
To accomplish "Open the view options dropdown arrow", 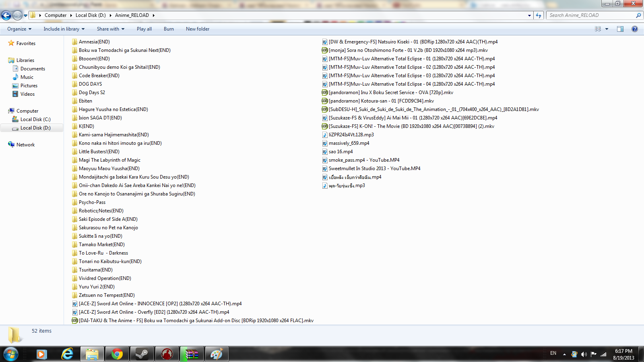I will (x=607, y=29).
